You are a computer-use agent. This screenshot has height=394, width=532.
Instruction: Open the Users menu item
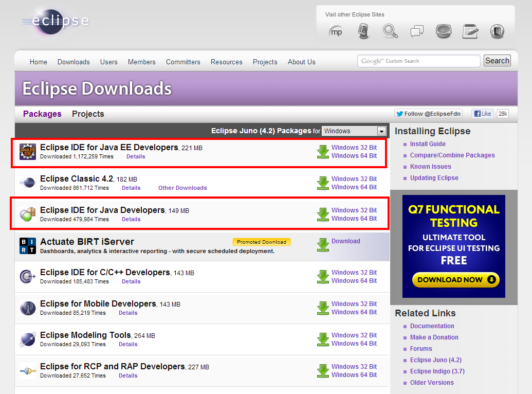pyautogui.click(x=108, y=62)
